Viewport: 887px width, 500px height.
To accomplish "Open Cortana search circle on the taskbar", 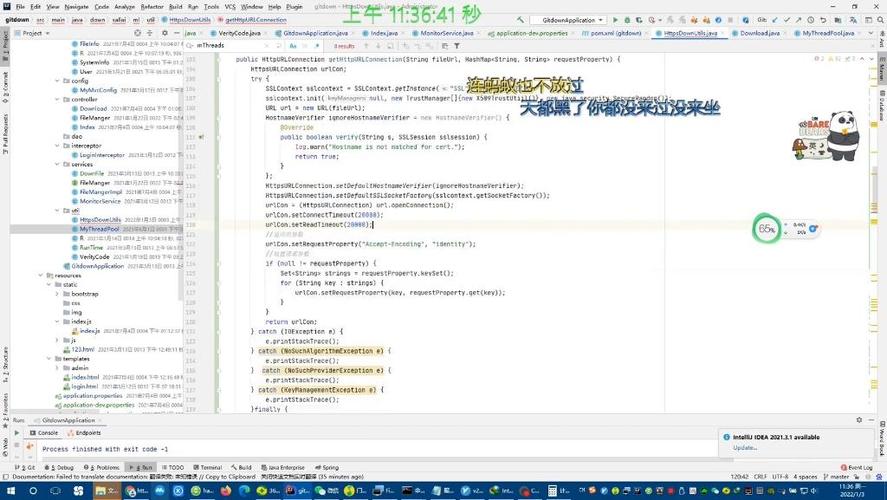I will pyautogui.click(x=33, y=490).
